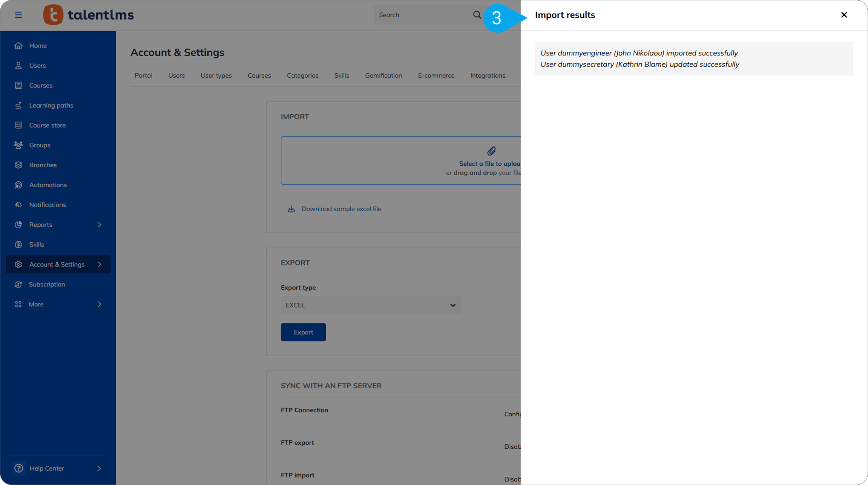The height and width of the screenshot is (485, 868).
Task: Click the paperclip upload icon
Action: pos(491,151)
